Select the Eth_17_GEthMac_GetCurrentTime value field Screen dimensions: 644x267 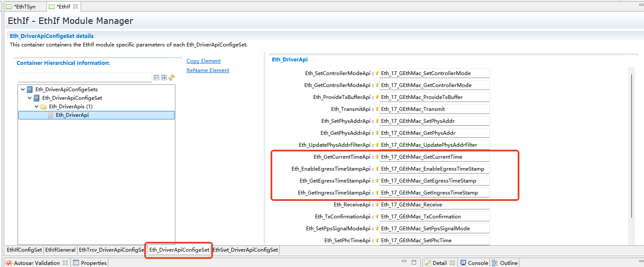[x=433, y=157]
